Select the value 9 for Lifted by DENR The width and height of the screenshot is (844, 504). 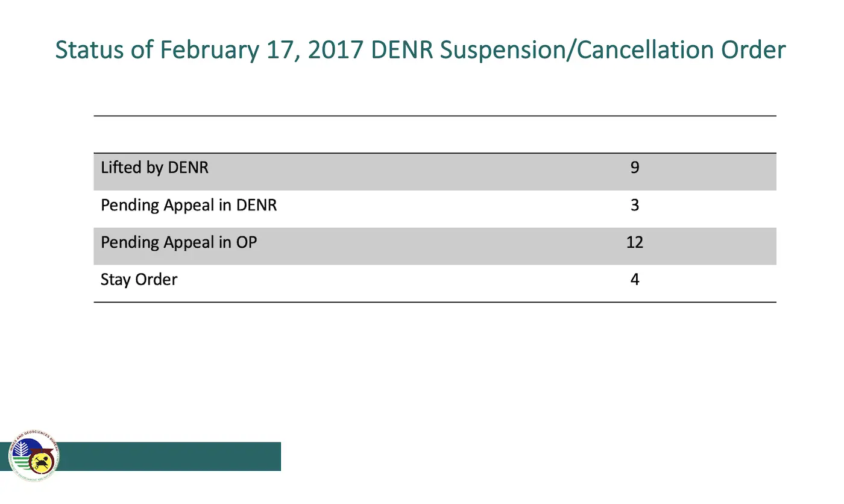point(635,168)
